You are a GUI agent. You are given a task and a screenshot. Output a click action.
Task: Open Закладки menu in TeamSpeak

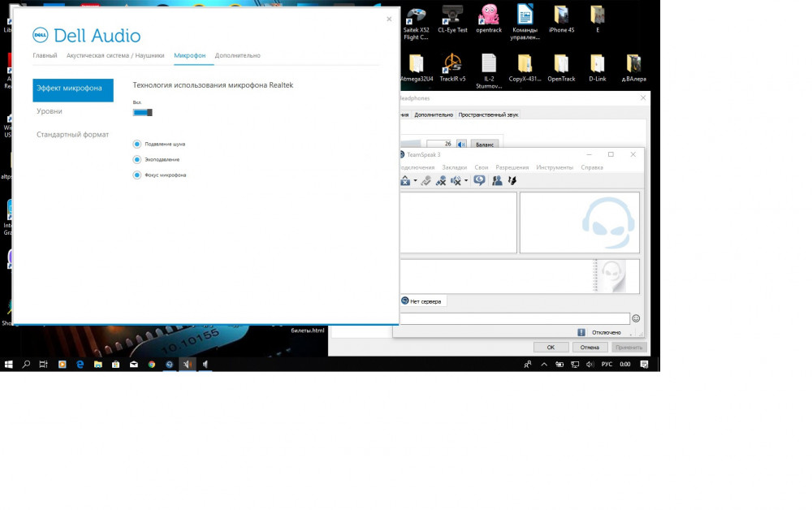[454, 167]
